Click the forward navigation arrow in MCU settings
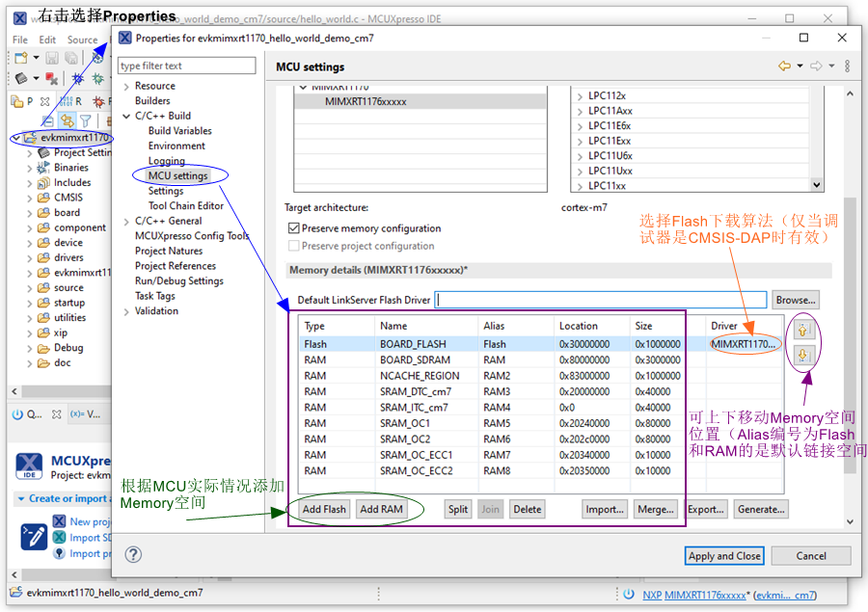Image resolution: width=868 pixels, height=612 pixels. pyautogui.click(x=816, y=67)
